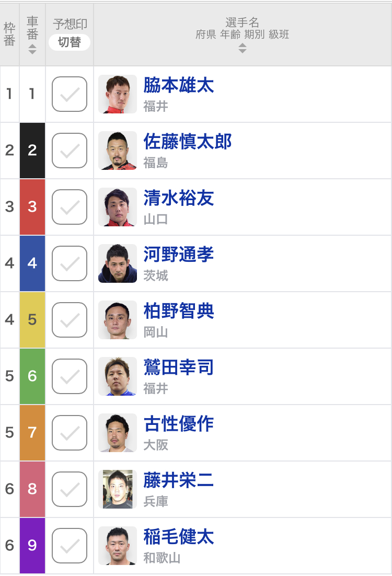Viewport: 392px width, 576px height.
Task: Open rider profile link 清水裕友
Action: click(179, 198)
